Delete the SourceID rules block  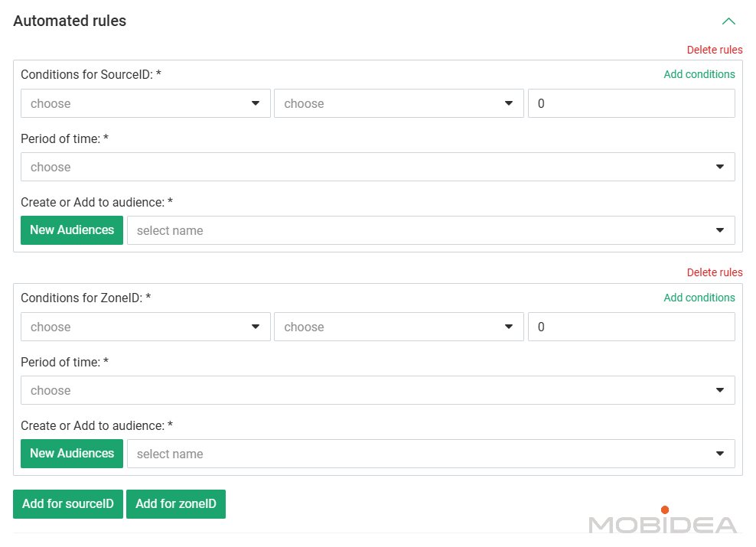pos(715,50)
